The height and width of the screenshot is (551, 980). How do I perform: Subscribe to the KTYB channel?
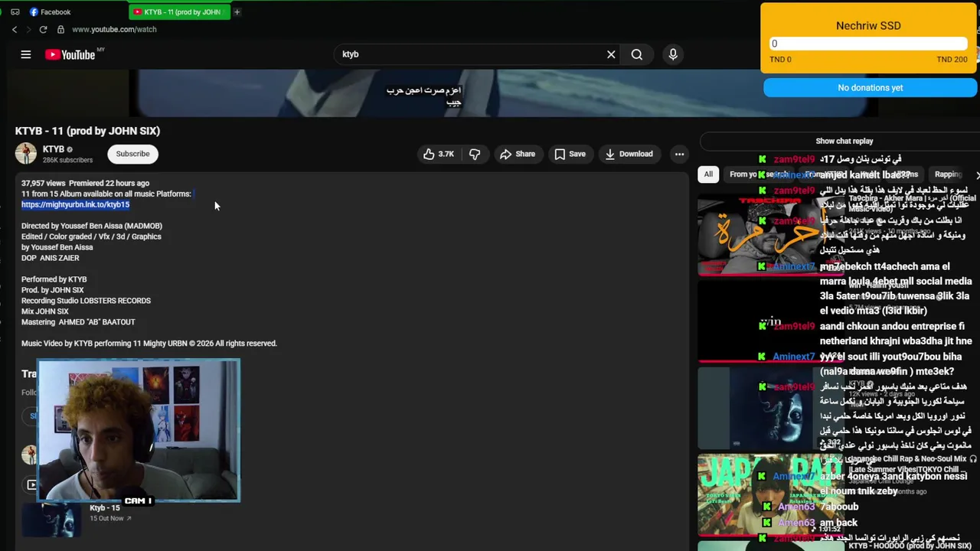[132, 154]
